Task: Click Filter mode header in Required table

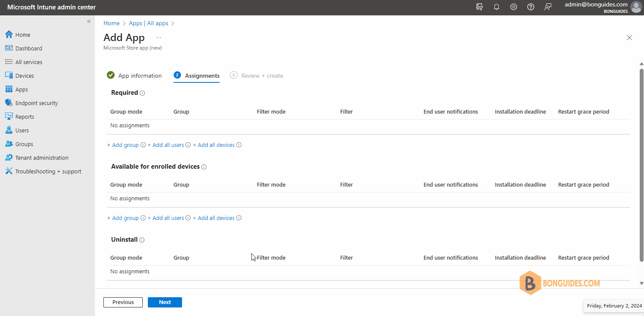Action: coord(271,111)
